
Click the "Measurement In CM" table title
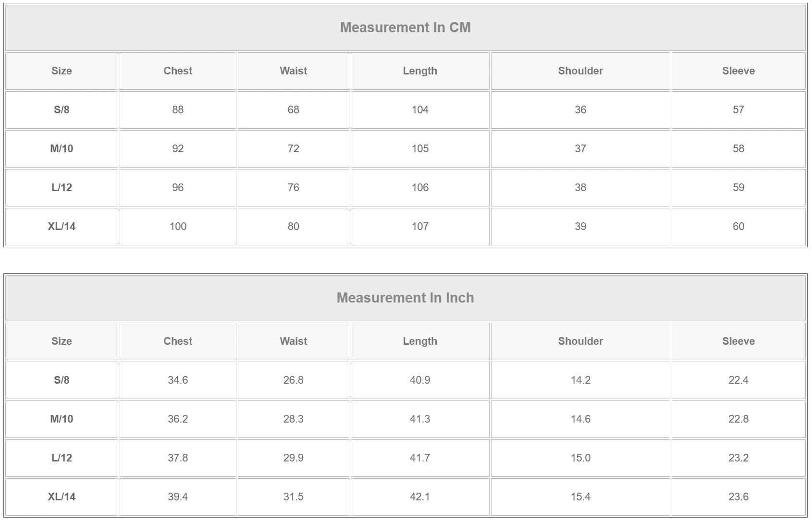click(405, 27)
